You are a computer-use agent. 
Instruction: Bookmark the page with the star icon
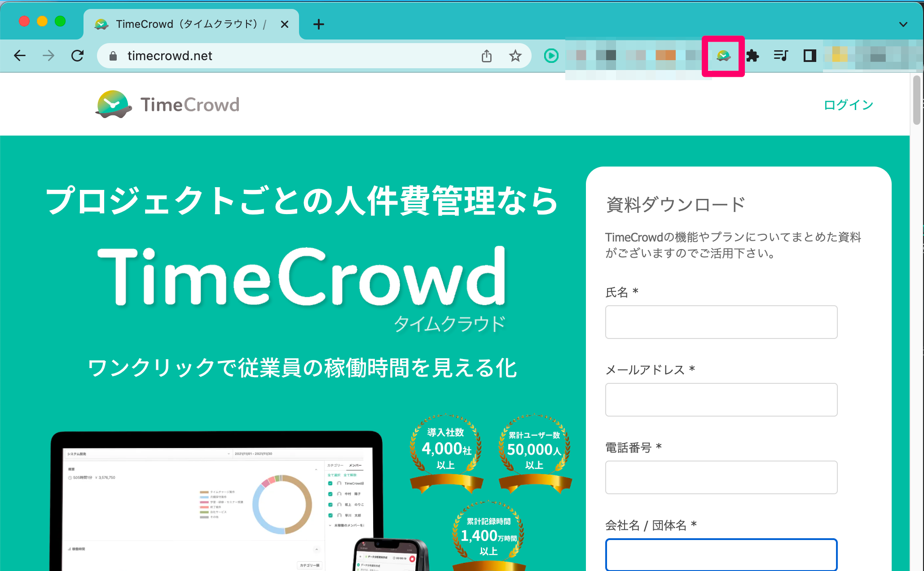515,56
